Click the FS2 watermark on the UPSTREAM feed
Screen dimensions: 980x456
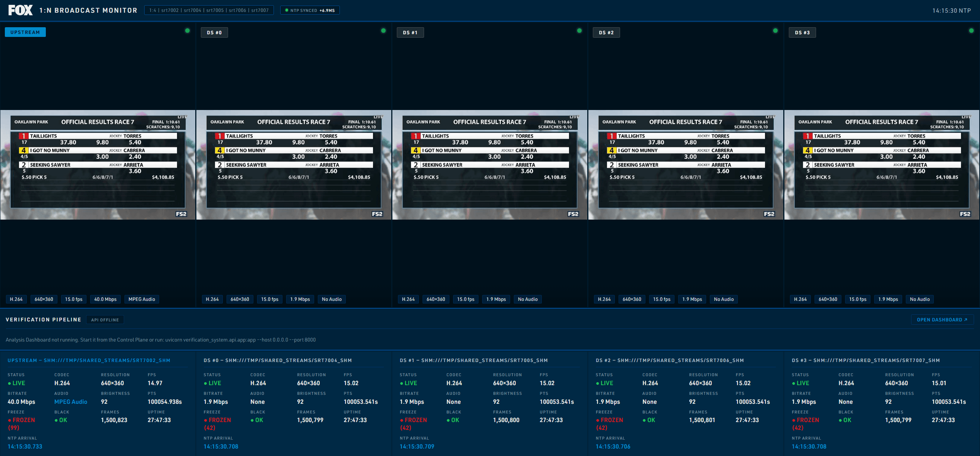(x=181, y=214)
